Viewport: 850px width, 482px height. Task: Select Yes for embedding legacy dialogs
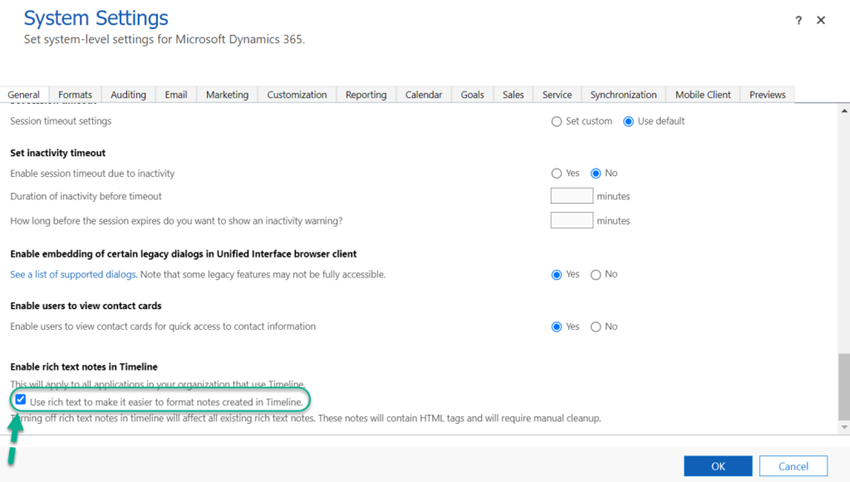tap(556, 275)
